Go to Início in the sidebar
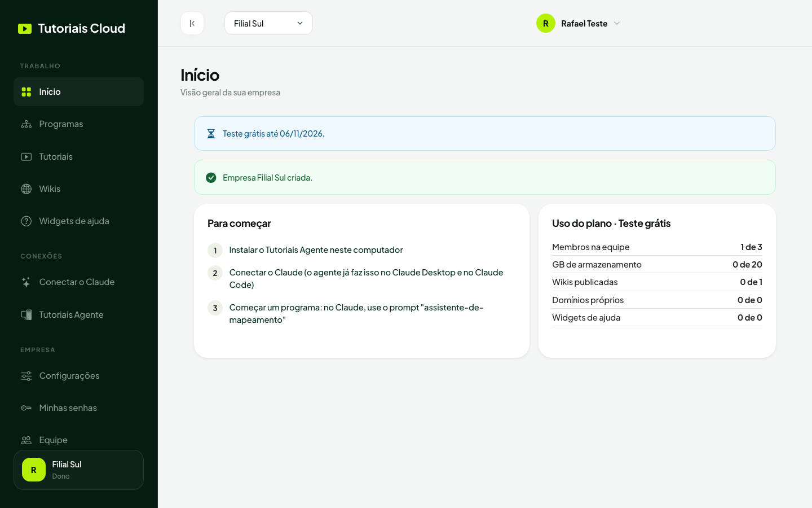 pos(78,92)
